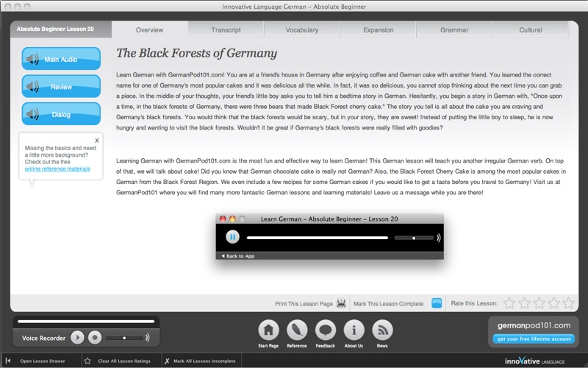The height and width of the screenshot is (368, 588).
Task: Clear All Lesson Ratings
Action: coord(124,361)
